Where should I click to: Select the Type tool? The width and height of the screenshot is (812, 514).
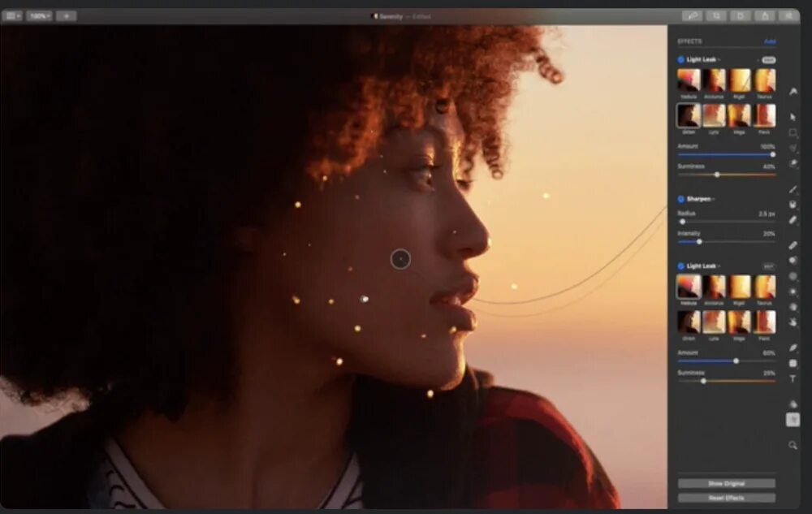tap(793, 379)
